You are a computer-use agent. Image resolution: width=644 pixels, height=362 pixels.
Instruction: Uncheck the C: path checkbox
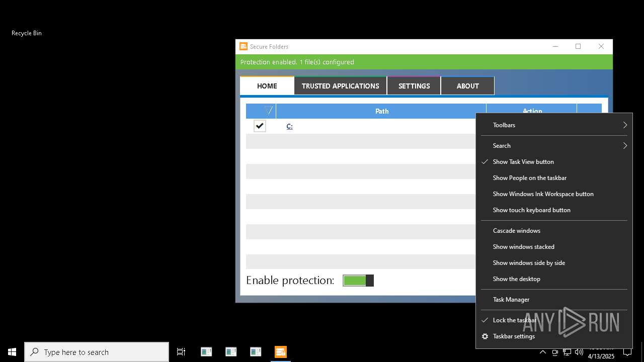coord(260,126)
